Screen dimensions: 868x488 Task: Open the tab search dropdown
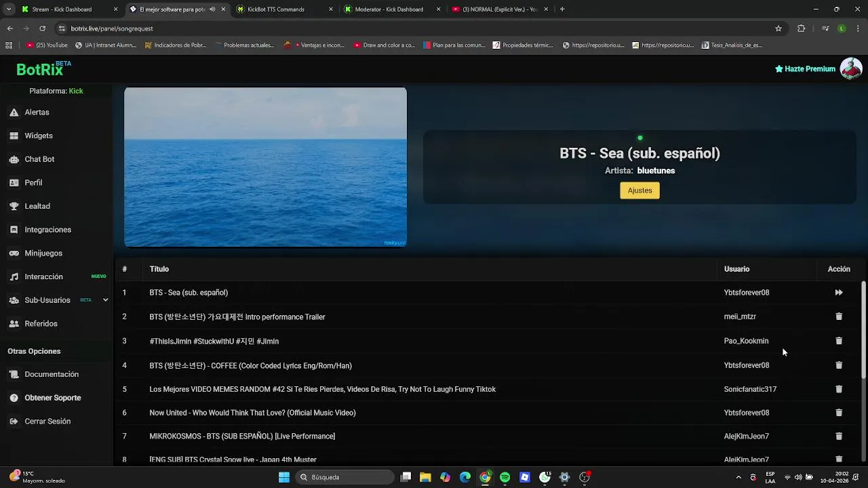[x=9, y=9]
